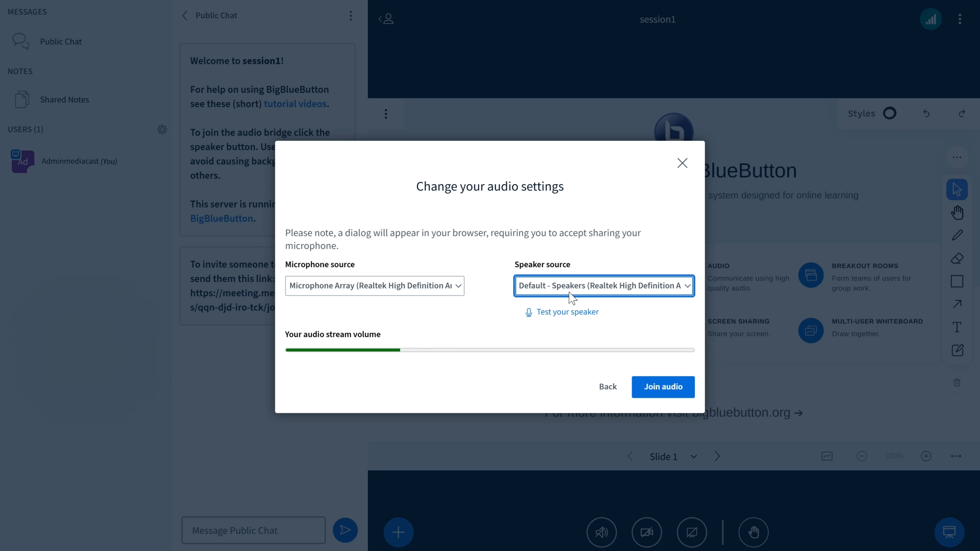Open Shared Notes

64,100
